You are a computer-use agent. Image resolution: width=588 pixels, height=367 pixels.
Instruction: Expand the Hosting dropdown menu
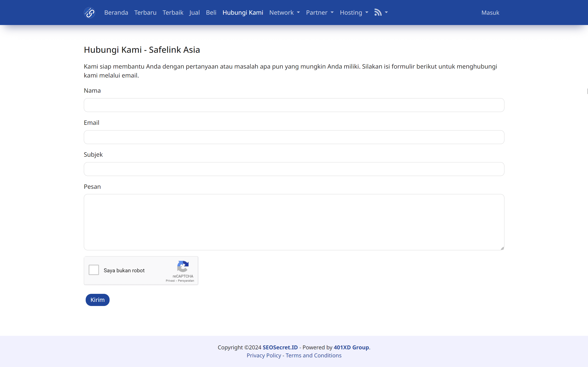pos(354,12)
